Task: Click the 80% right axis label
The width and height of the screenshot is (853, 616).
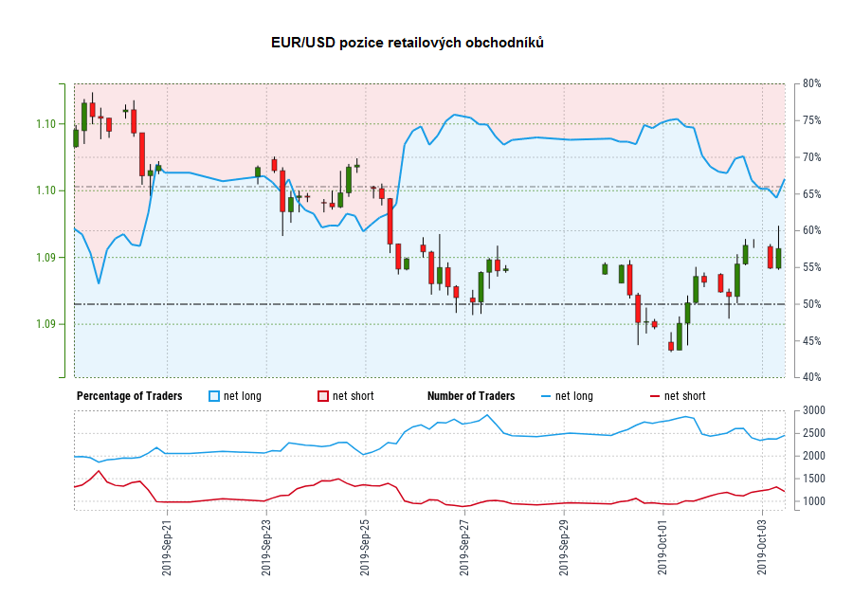Action: [811, 83]
